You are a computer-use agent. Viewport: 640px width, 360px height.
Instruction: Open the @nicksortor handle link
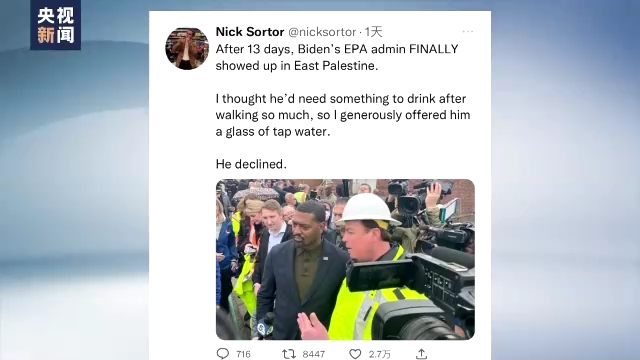pos(322,32)
